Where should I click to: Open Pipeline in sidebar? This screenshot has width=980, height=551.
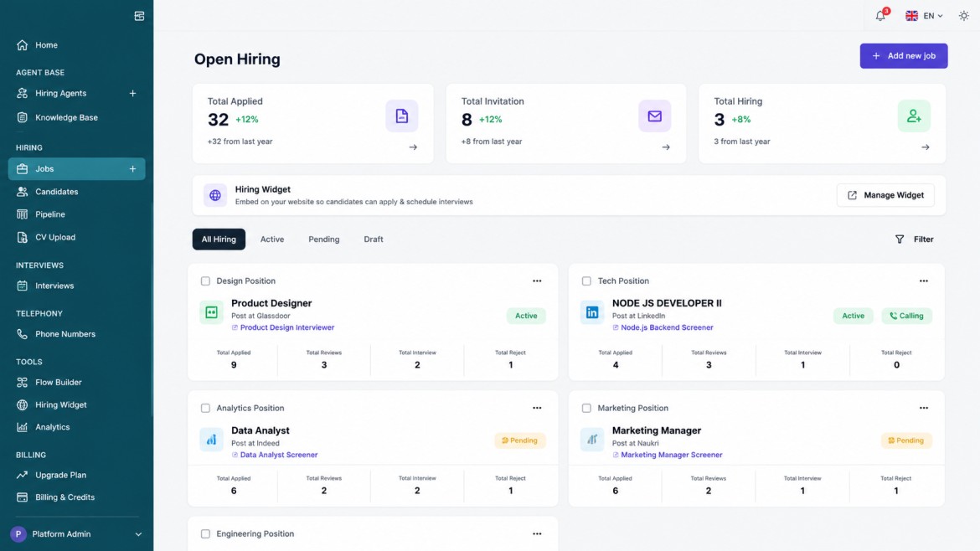pyautogui.click(x=76, y=214)
